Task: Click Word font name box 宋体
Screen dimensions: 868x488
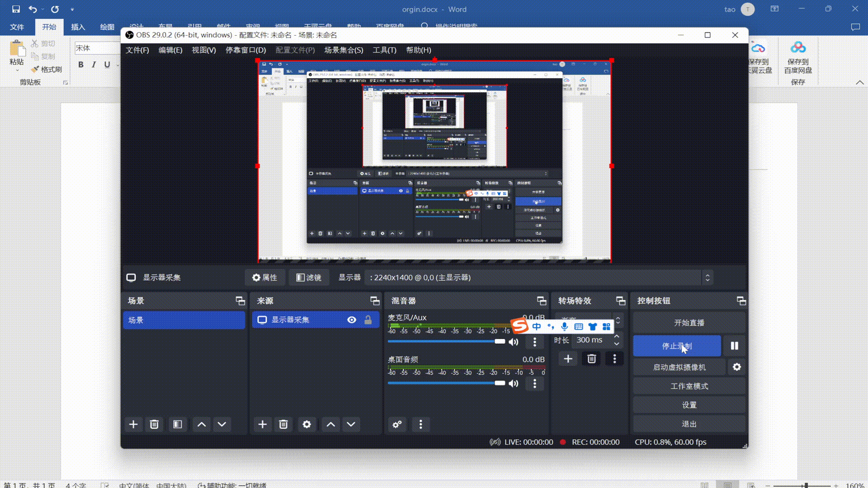Action: 97,48
